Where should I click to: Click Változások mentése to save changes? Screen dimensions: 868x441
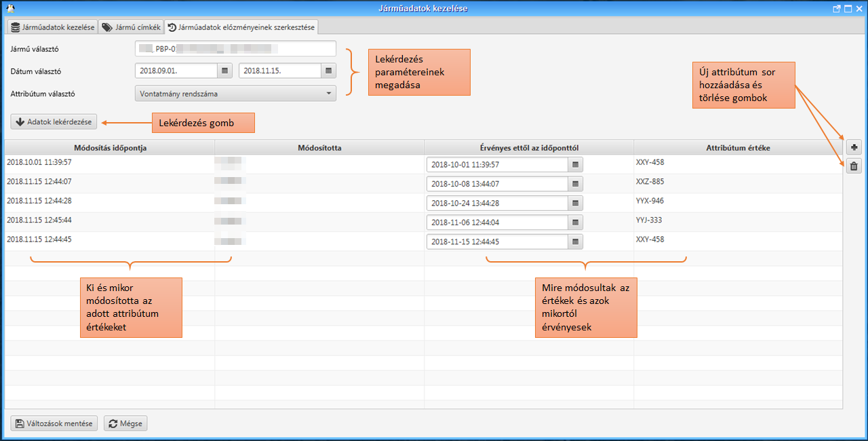tap(54, 423)
